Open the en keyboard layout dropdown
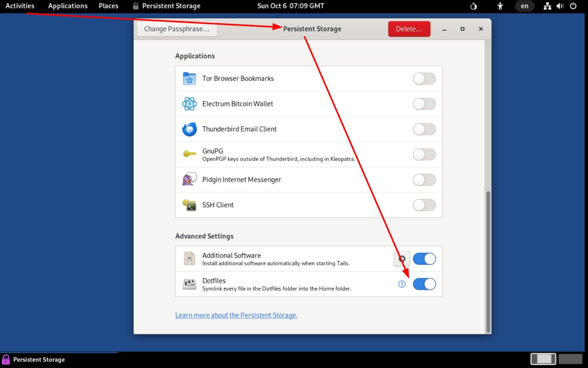The height and width of the screenshot is (368, 588). [x=524, y=6]
